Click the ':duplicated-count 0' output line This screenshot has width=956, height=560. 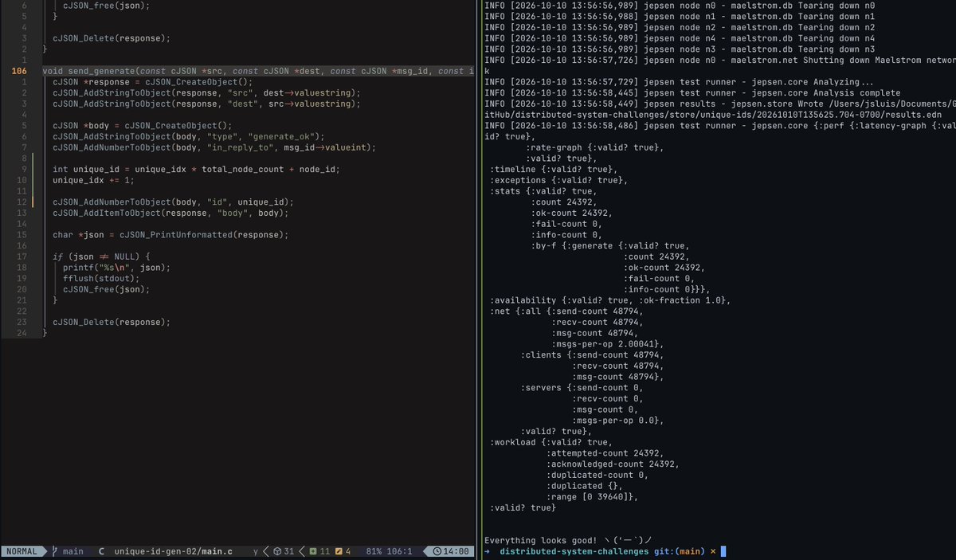point(597,475)
